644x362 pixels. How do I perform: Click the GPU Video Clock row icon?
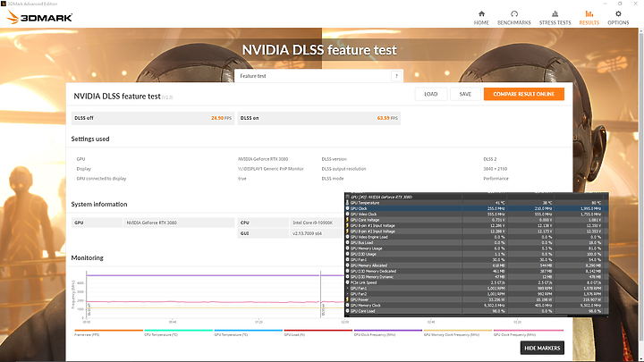[347, 215]
